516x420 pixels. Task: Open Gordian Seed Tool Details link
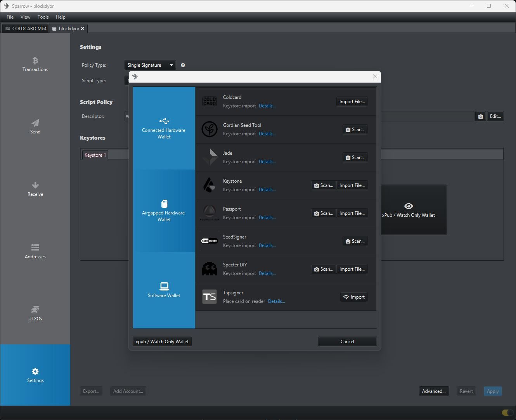(x=267, y=134)
